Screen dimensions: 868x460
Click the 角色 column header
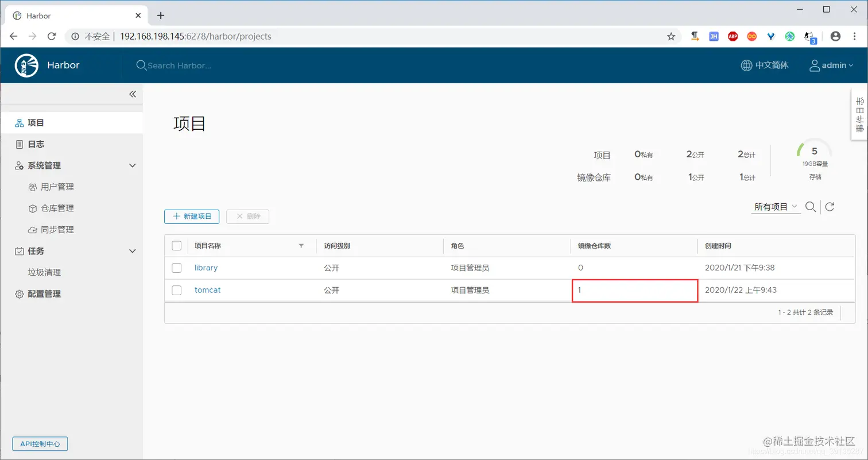click(x=457, y=246)
